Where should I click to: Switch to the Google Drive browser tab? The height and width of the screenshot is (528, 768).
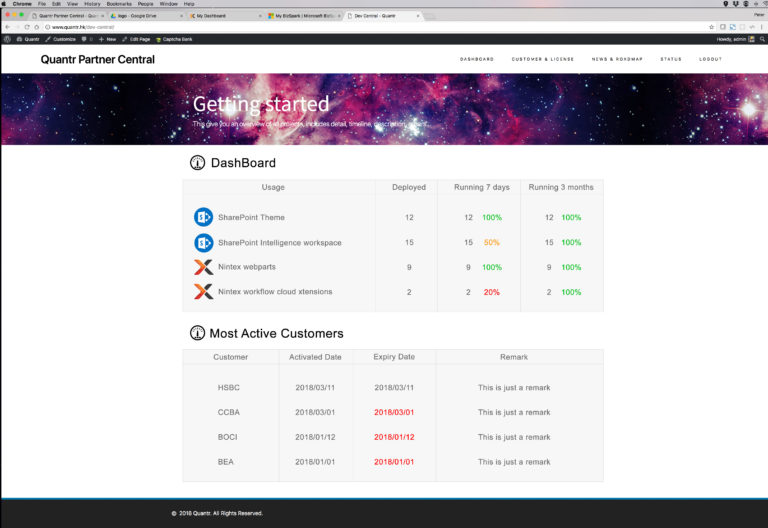(146, 16)
